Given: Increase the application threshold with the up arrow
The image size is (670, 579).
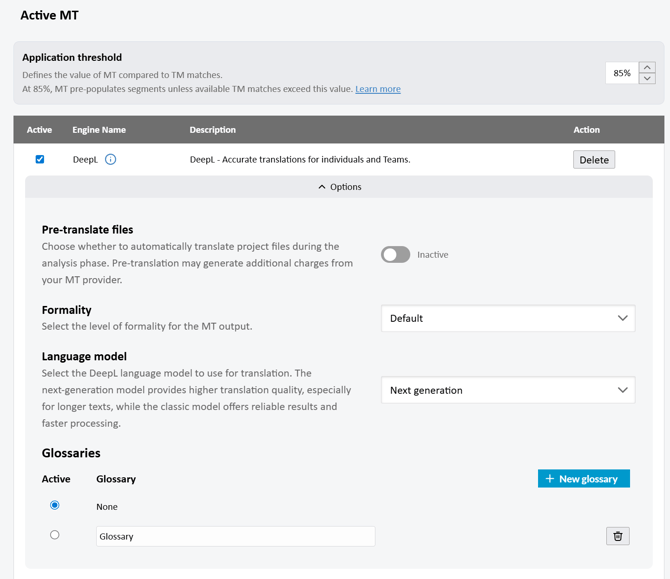Looking at the screenshot, I should coord(647,67).
